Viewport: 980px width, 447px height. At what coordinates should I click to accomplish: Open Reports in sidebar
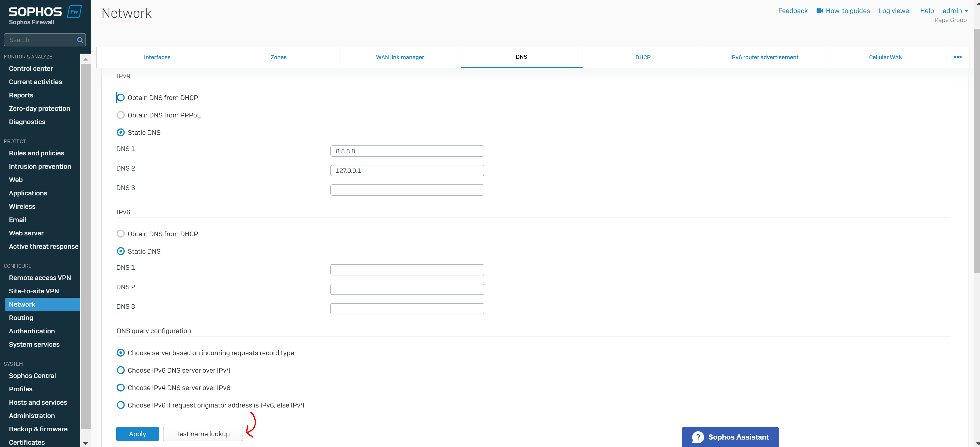tap(21, 95)
